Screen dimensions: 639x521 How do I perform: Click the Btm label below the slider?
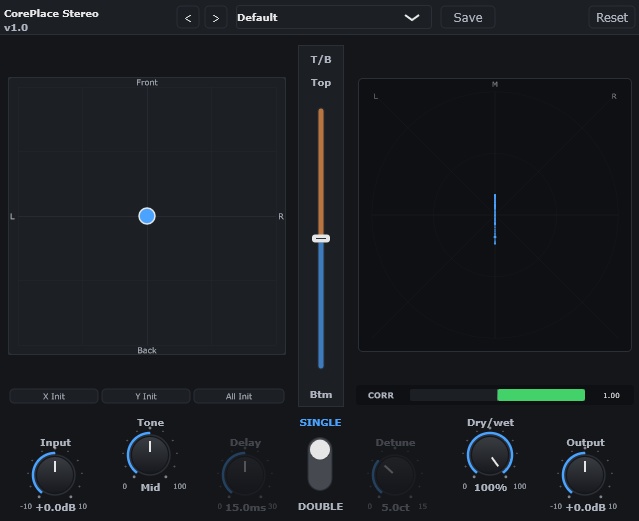[321, 395]
